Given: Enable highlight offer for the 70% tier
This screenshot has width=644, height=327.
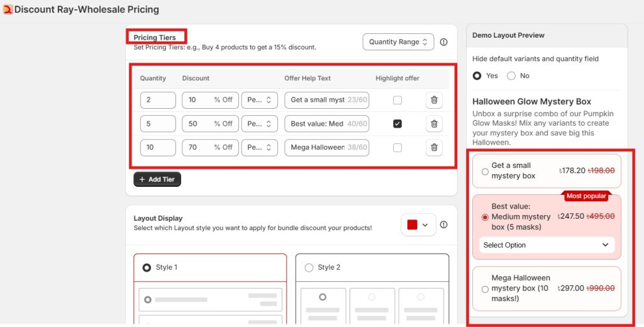Looking at the screenshot, I should tap(397, 147).
